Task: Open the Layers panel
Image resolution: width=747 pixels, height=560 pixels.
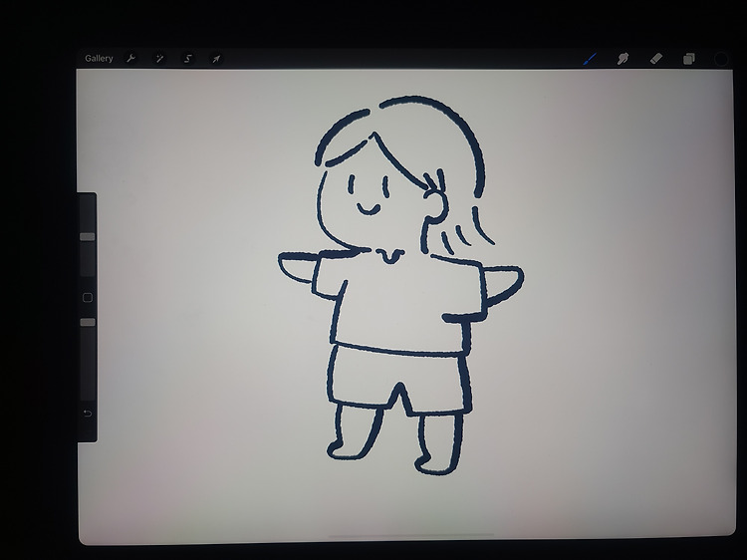Action: (x=689, y=59)
